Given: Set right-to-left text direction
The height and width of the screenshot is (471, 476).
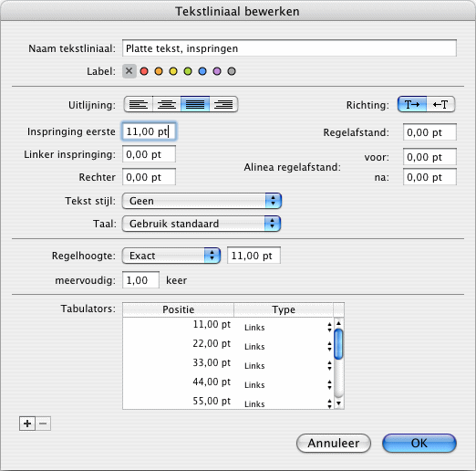Looking at the screenshot, I should tap(440, 104).
